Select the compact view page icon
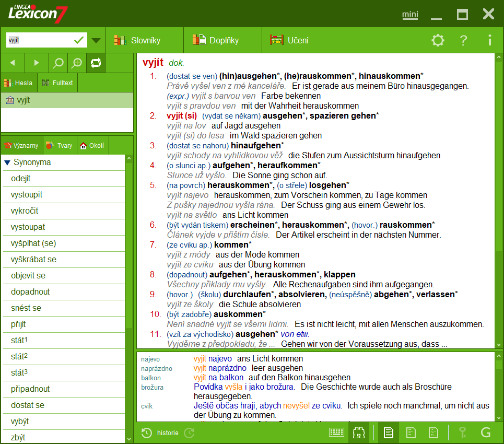 coord(412,433)
